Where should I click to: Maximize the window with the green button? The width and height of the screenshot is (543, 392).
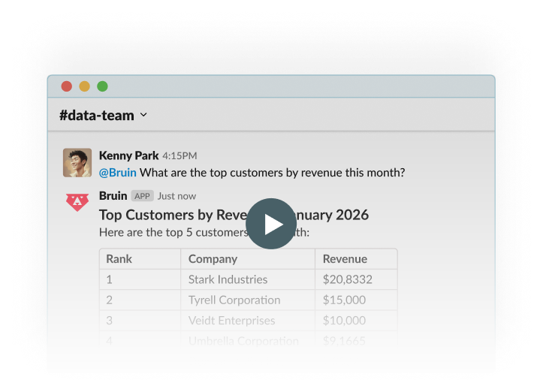tap(102, 86)
